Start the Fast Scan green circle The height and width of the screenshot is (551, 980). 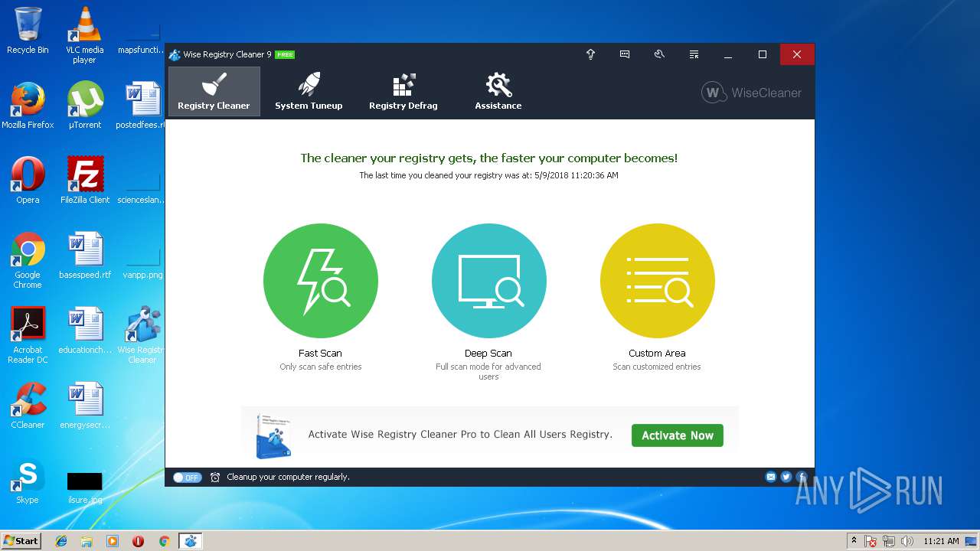[320, 281]
